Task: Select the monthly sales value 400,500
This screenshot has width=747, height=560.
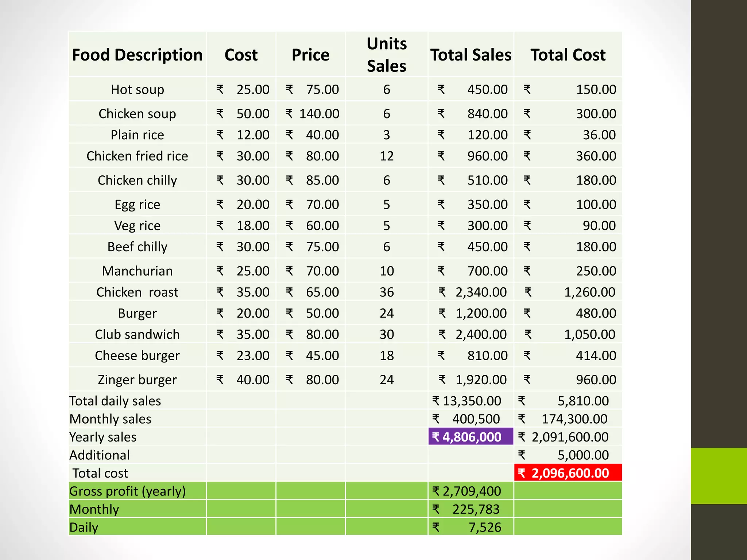Action: [476, 419]
